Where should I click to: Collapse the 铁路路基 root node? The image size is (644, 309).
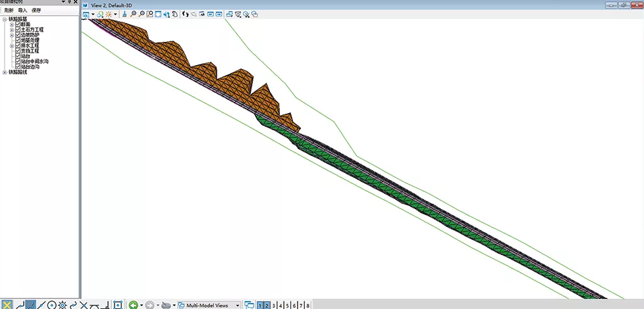[x=5, y=19]
